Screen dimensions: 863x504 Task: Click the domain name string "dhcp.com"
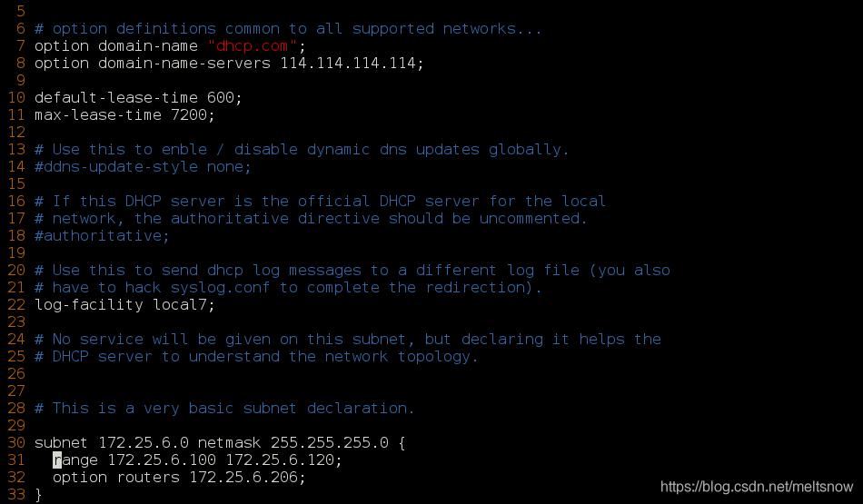pyautogui.click(x=253, y=45)
